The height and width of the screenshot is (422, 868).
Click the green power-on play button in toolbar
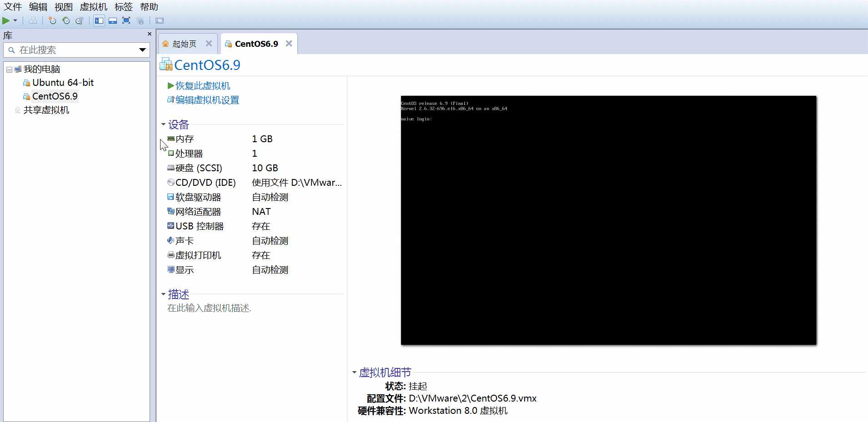[x=6, y=20]
